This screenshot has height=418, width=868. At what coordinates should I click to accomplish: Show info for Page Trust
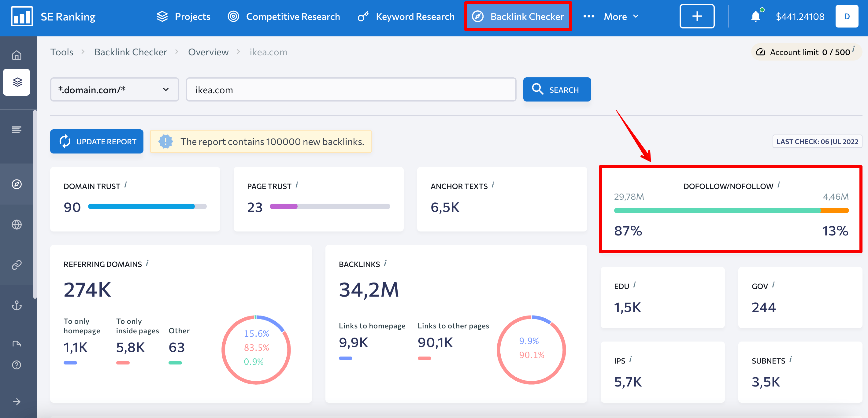(297, 185)
